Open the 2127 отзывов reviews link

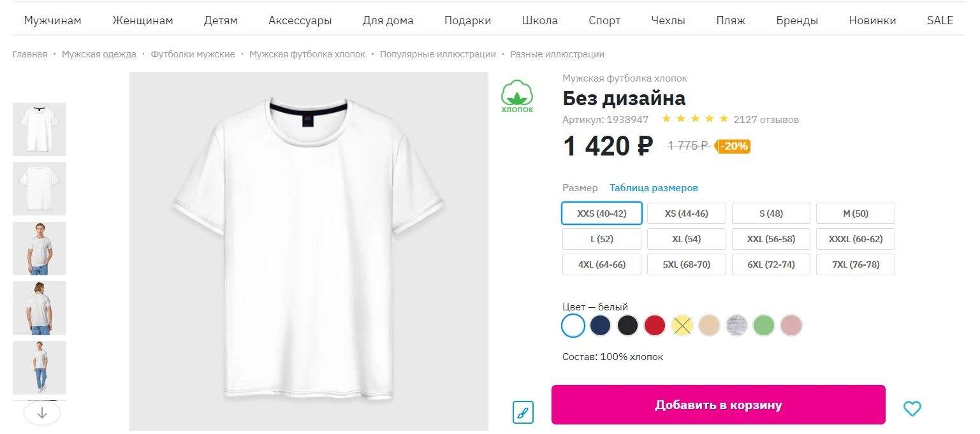pyautogui.click(x=766, y=119)
